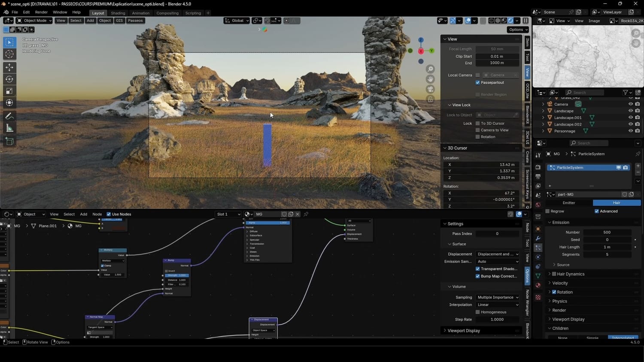Select the Measure ruler tool

click(9, 128)
